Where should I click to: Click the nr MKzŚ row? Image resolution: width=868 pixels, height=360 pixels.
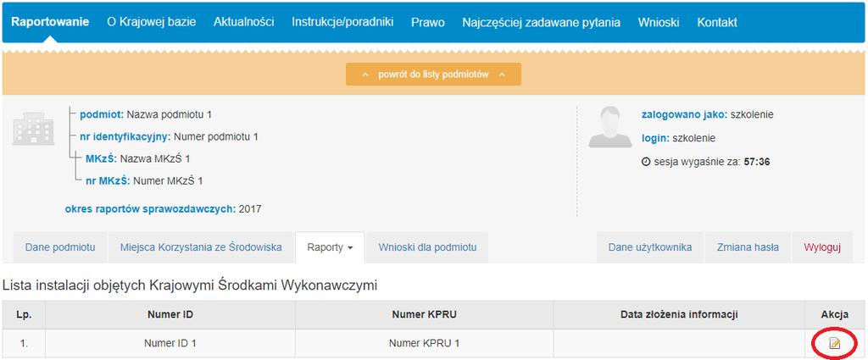tap(144, 180)
